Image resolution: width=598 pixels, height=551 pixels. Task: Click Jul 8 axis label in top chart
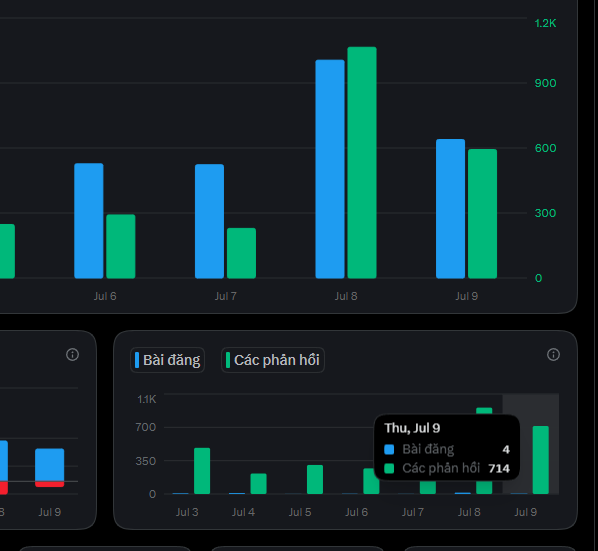point(346,296)
